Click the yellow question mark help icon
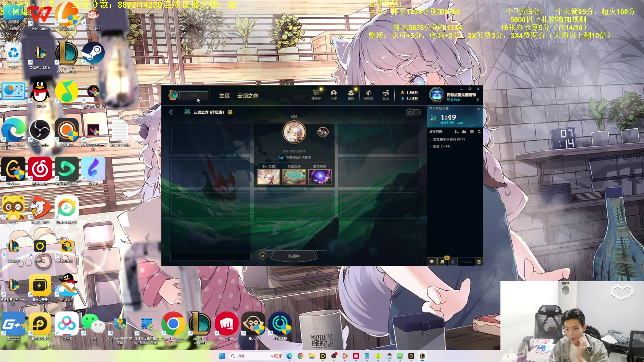This screenshot has height=362, width=644. point(230,112)
